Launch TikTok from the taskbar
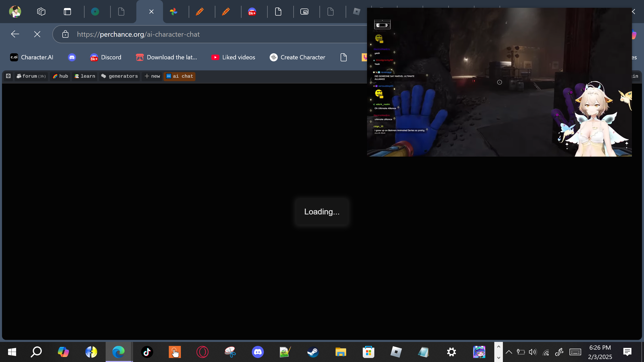 [x=147, y=352]
